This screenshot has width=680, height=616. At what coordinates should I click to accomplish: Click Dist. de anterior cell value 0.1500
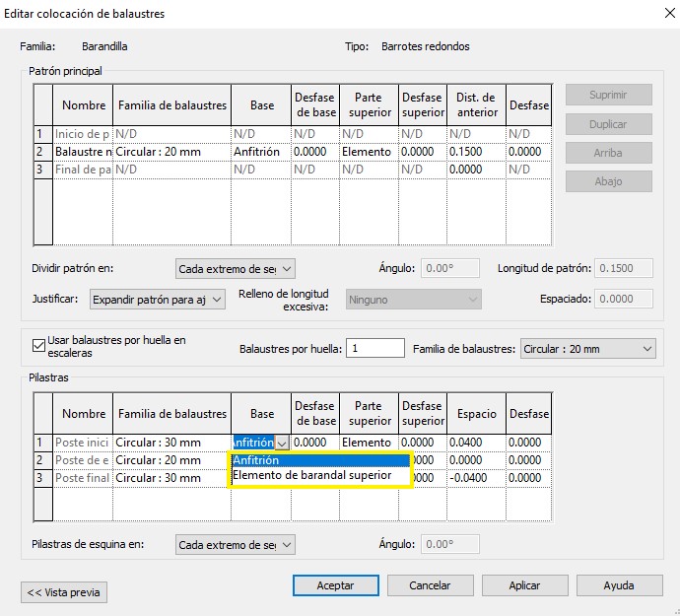click(477, 152)
